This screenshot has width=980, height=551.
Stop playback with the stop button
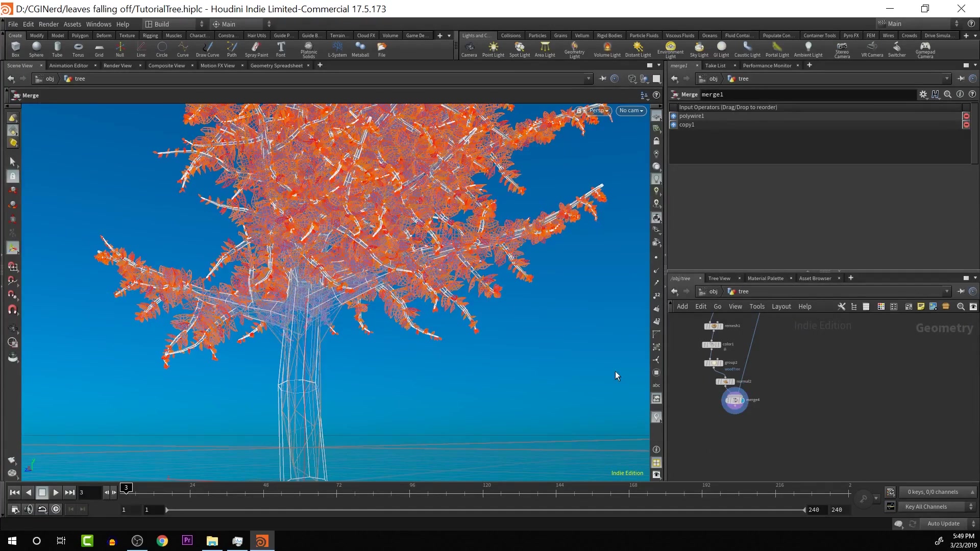click(42, 492)
